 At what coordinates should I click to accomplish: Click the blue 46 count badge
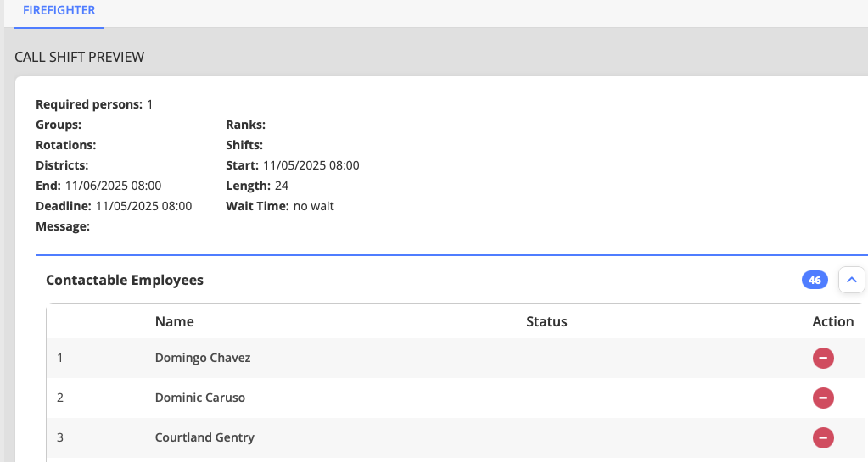815,280
